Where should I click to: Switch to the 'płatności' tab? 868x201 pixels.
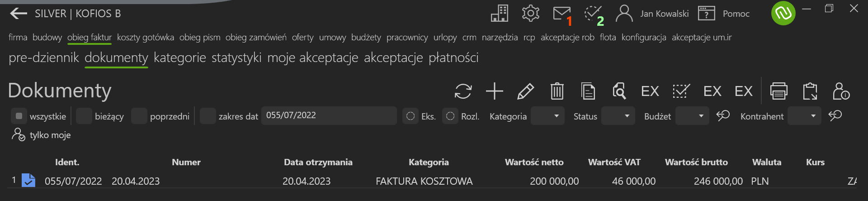(453, 57)
